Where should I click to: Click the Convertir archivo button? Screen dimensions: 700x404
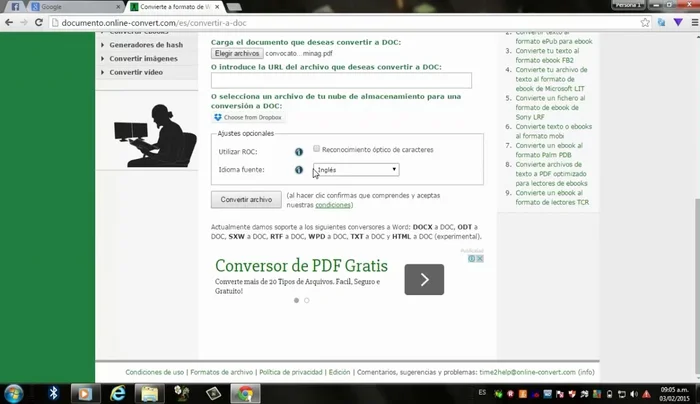click(246, 200)
